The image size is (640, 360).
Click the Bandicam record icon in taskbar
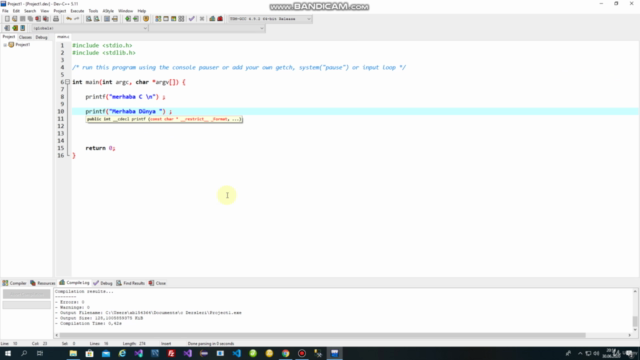coord(302,353)
